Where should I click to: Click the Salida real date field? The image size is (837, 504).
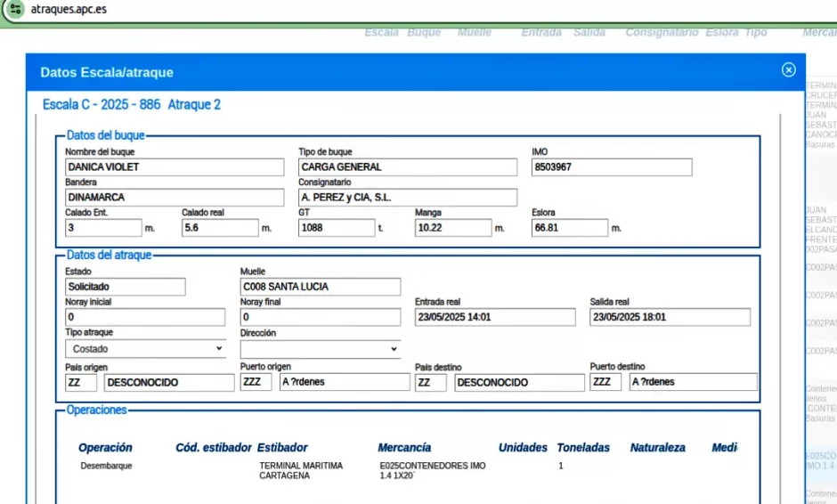(670, 317)
